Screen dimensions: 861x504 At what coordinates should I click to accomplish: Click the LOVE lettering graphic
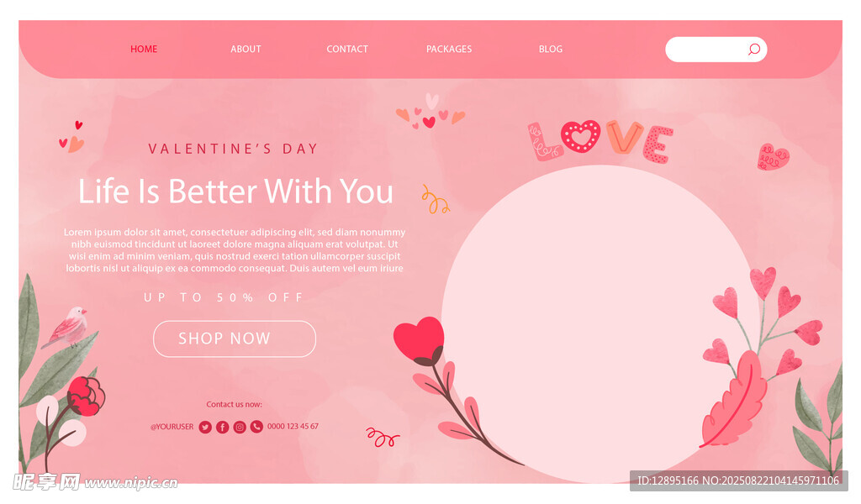click(x=600, y=141)
